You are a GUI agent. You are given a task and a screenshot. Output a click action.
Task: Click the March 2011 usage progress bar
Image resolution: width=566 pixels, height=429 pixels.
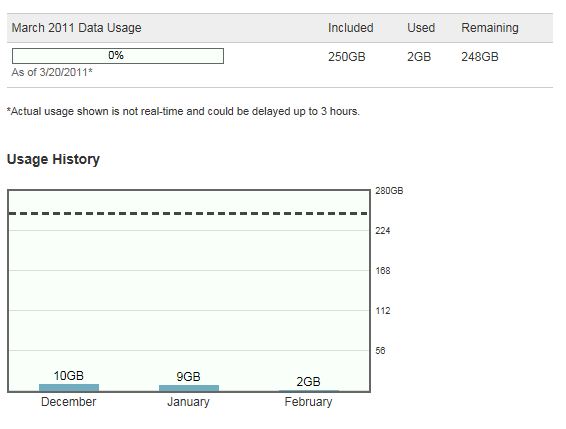[x=118, y=56]
